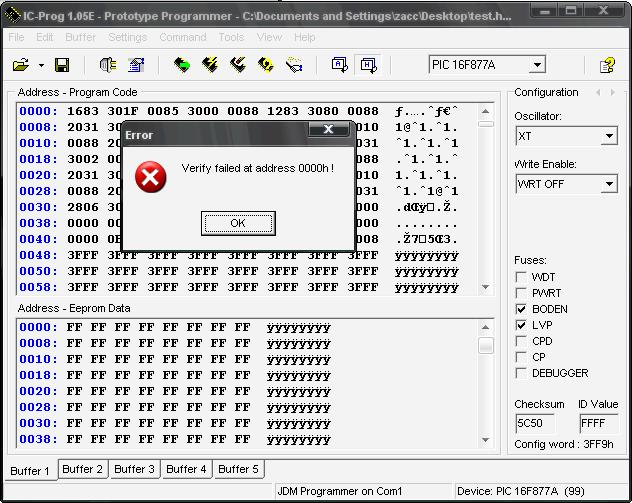Switch to Buffer 1 tab

(31, 471)
